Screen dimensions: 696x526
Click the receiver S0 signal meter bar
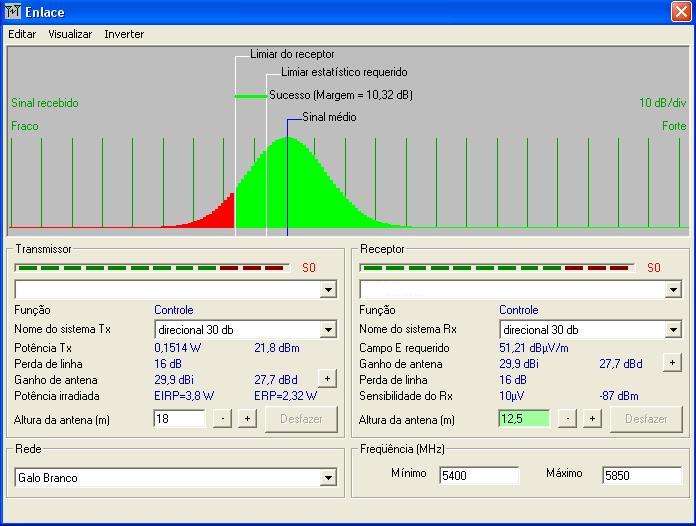497,268
